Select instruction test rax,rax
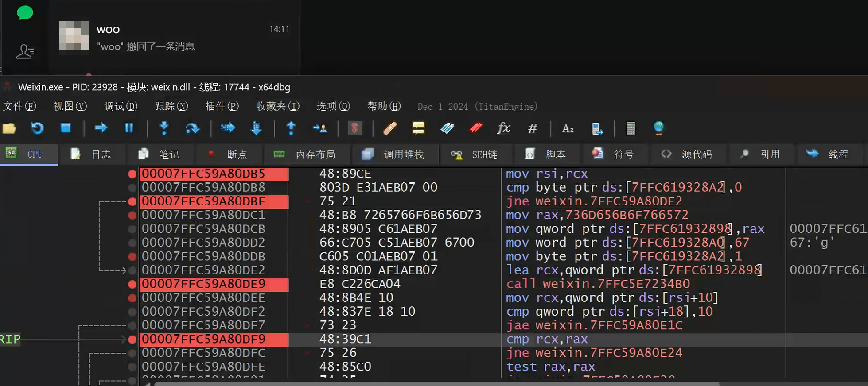The height and width of the screenshot is (386, 868). 551,367
